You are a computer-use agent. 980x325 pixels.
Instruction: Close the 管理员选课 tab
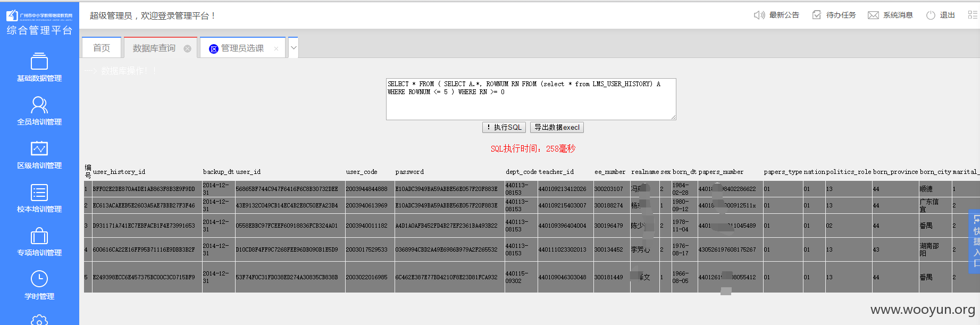click(276, 48)
